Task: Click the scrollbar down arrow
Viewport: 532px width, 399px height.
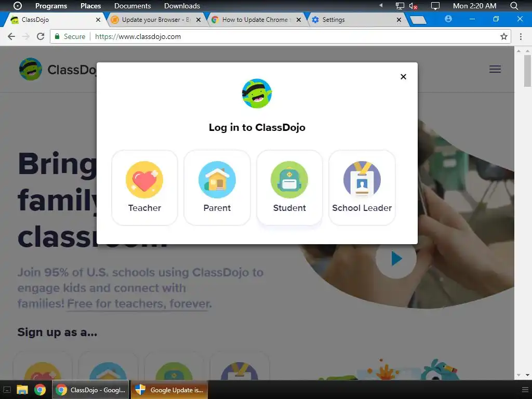Action: (x=528, y=375)
